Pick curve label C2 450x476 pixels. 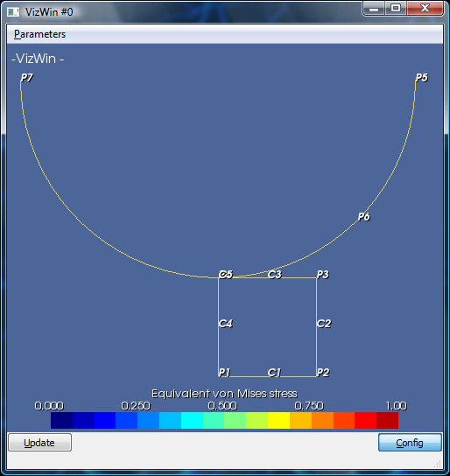click(324, 324)
